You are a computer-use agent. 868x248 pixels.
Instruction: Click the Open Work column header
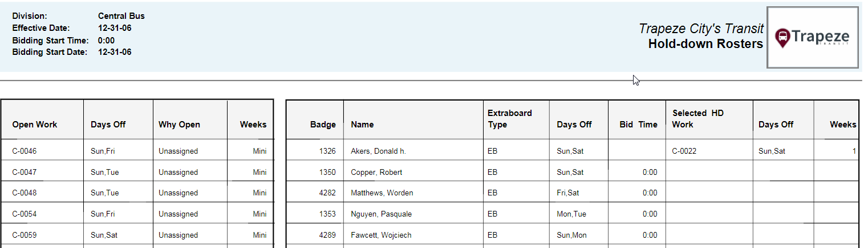pyautogui.click(x=35, y=125)
